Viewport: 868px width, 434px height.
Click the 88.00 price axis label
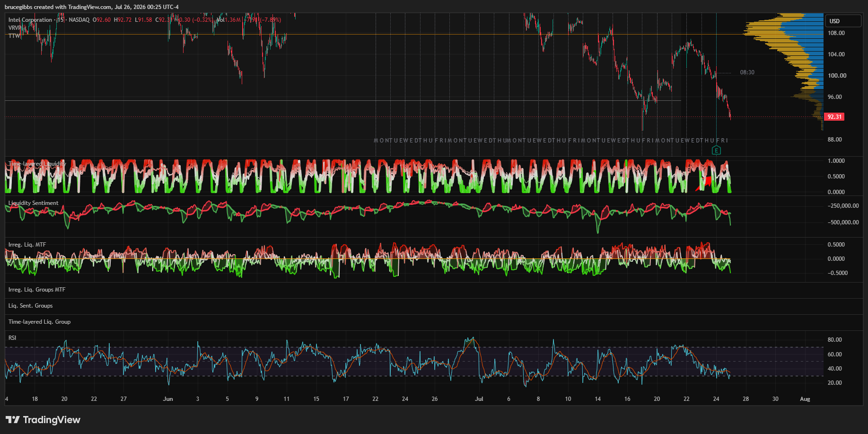835,140
